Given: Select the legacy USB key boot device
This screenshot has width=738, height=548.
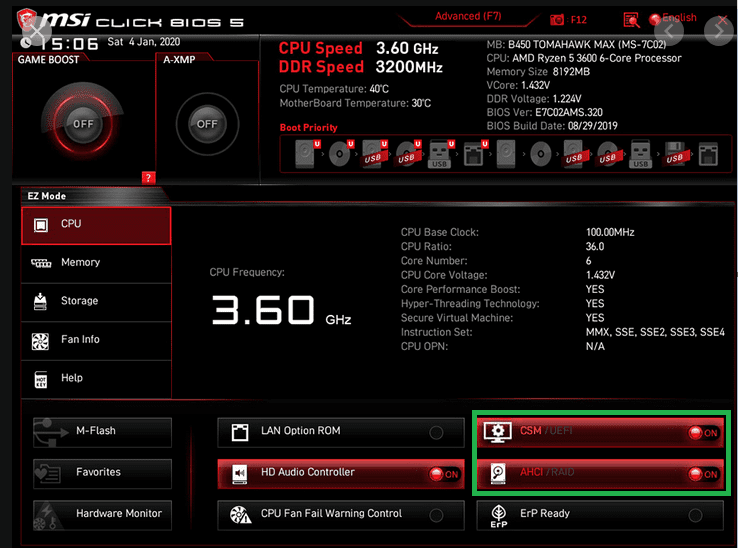Looking at the screenshot, I should (641, 154).
